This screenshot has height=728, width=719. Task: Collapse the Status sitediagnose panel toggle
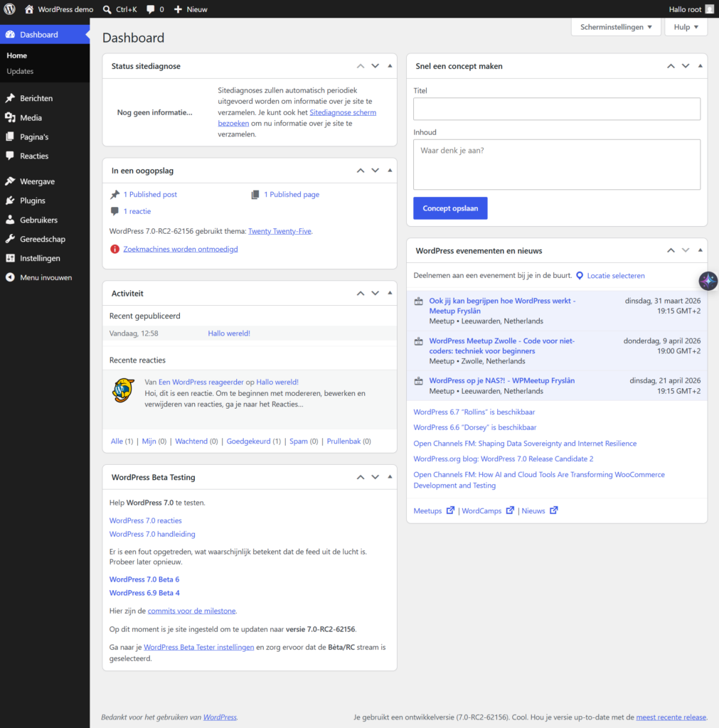click(390, 66)
